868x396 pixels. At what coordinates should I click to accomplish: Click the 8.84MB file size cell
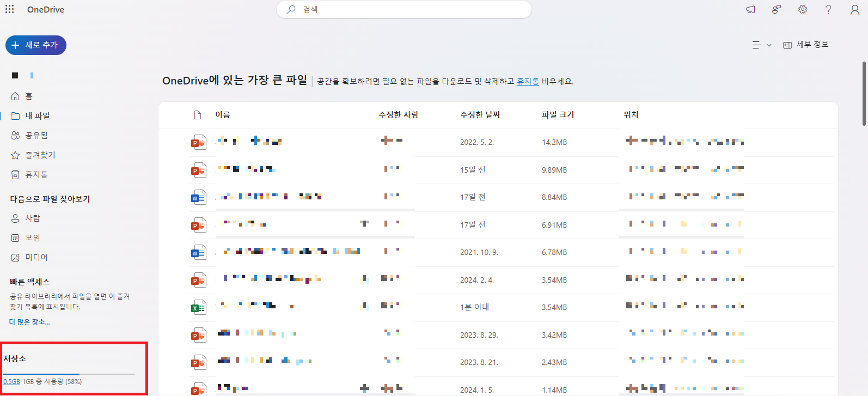(554, 197)
